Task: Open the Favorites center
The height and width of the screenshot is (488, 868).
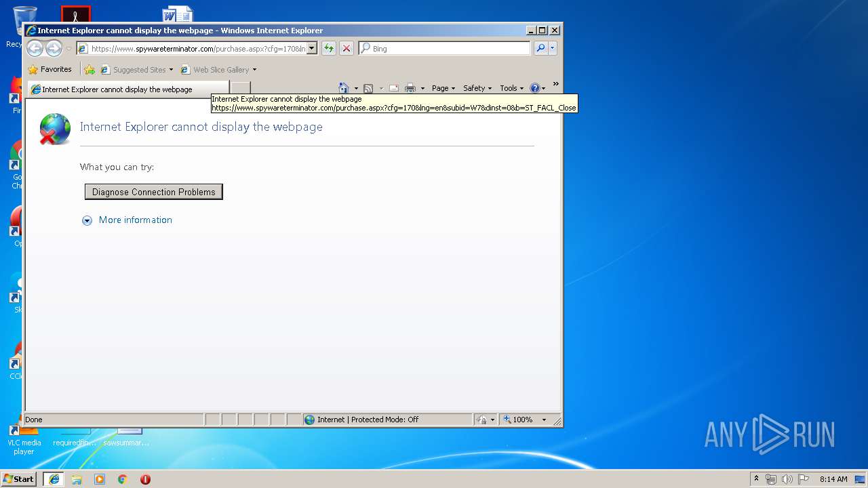Action: (50, 69)
